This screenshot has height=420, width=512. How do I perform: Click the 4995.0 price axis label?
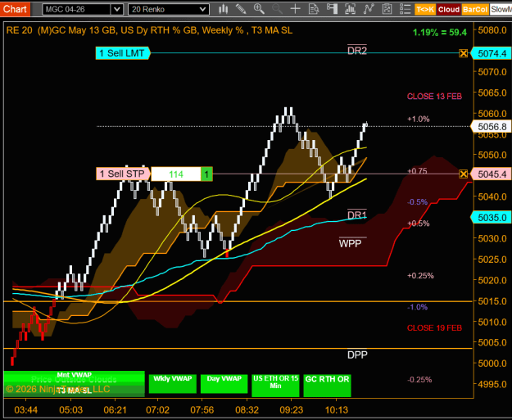click(x=492, y=384)
